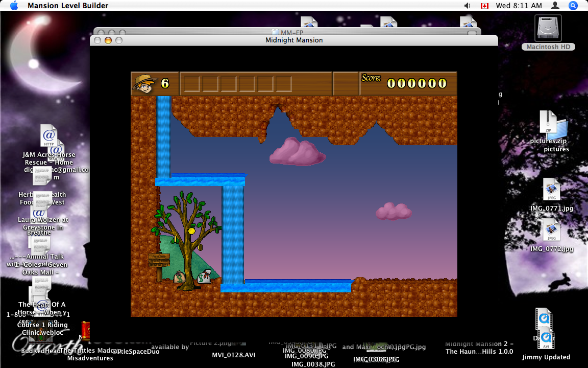Viewport: 588px width, 368px height.
Task: Select the IMG_0772.jpg file icon
Action: 551,231
